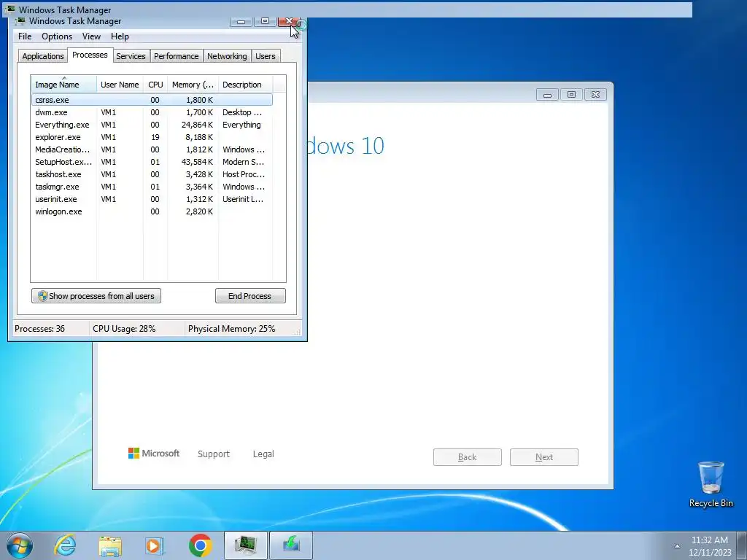Select the SetupHost.ex... process row
Viewport: 747px width, 560px height.
coord(152,162)
